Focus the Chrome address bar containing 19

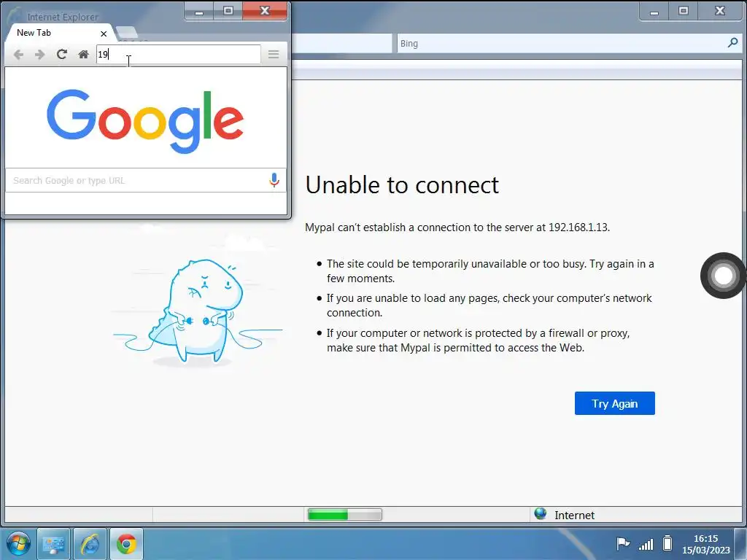pos(178,54)
